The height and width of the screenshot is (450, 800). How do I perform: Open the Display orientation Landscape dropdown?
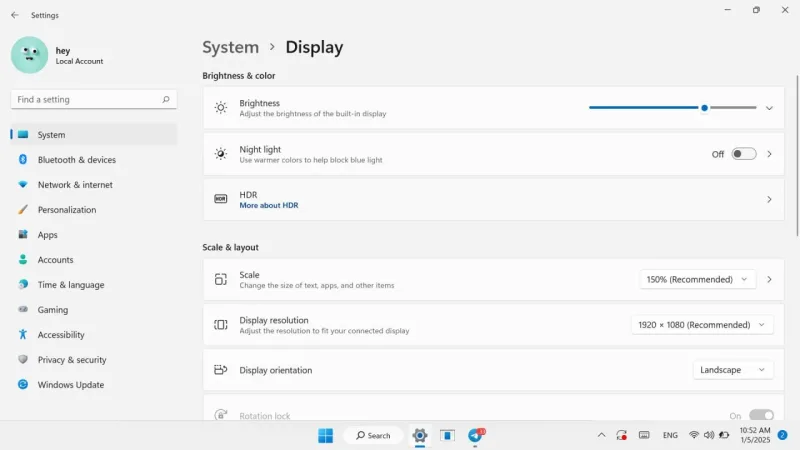pos(733,370)
